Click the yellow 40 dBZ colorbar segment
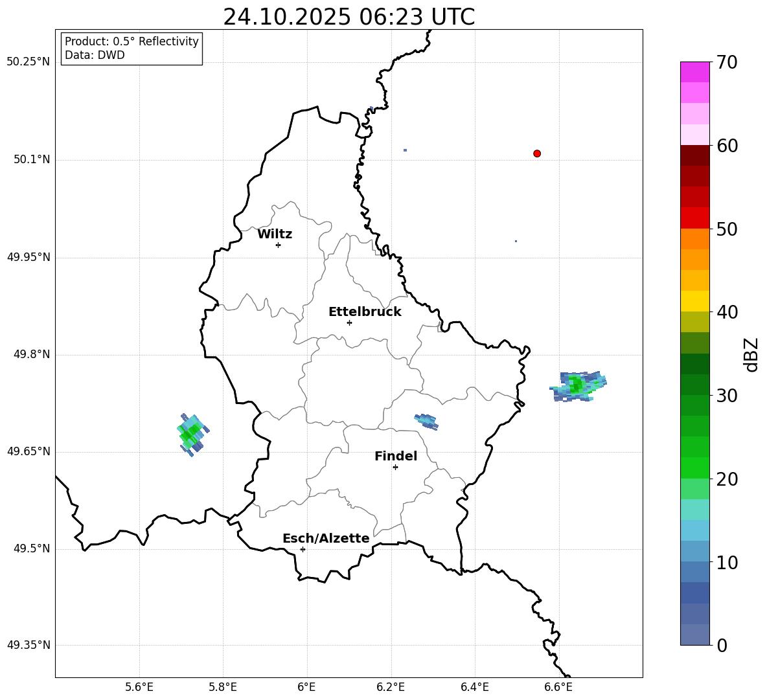Image resolution: width=767 pixels, height=700 pixels. 694,301
